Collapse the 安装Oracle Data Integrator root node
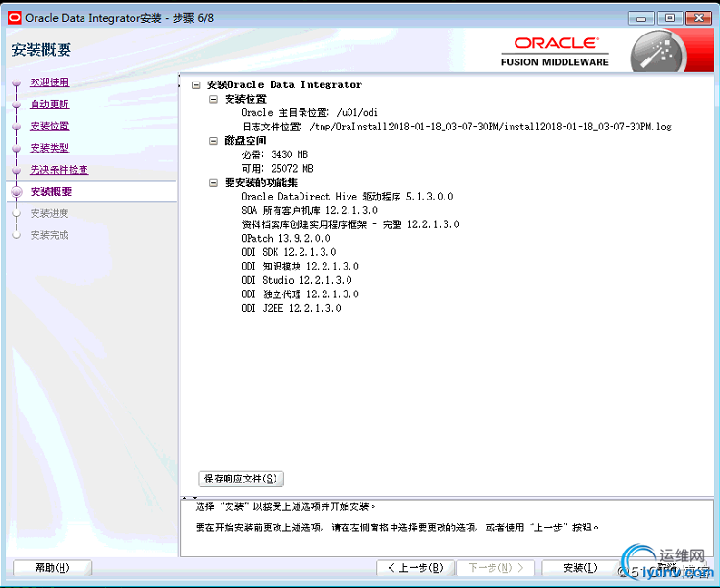Screen dimensions: 720x588 tap(196, 84)
